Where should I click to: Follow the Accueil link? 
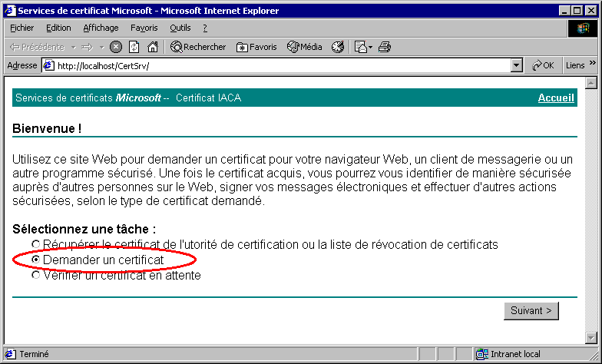[556, 98]
